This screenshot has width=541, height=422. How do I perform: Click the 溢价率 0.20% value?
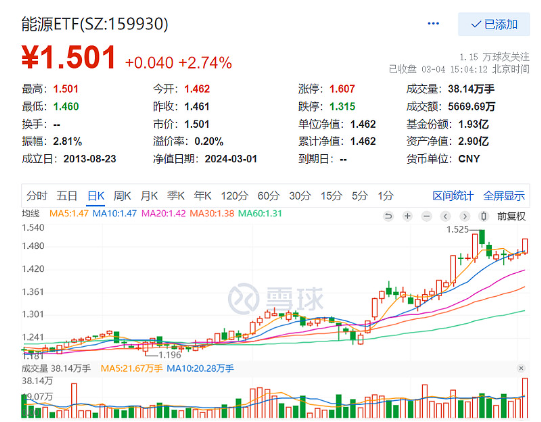(x=209, y=141)
